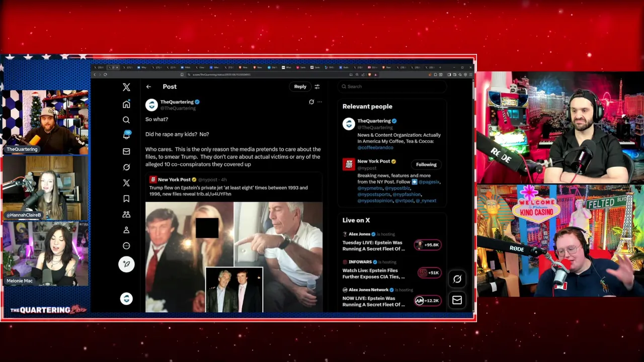644x362 pixels.
Task: Click the Brave shields icon in address bar
Action: pos(370,74)
